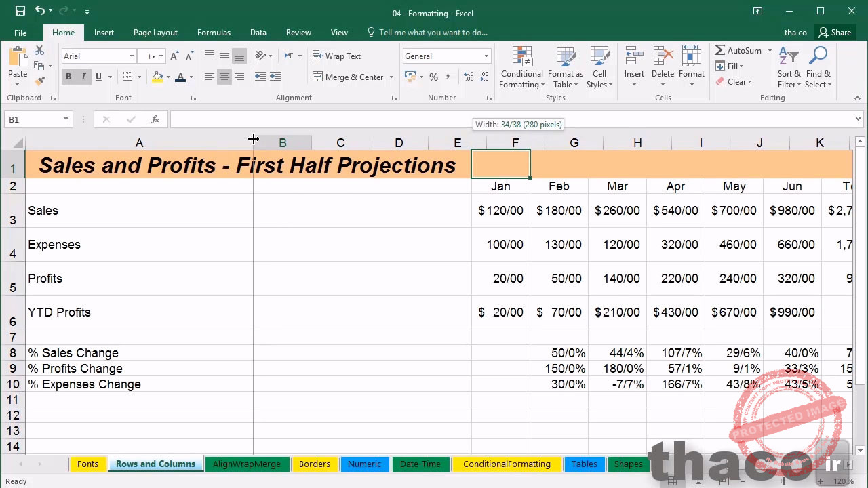Open the Insert Function dialog
The image size is (868, 488).
pos(155,119)
